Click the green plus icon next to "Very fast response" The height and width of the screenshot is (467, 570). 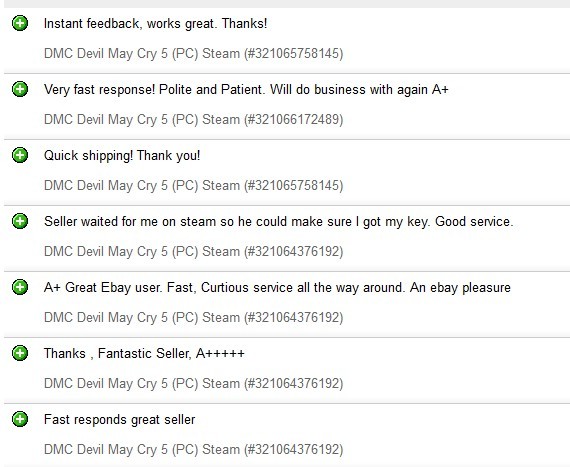pos(20,89)
